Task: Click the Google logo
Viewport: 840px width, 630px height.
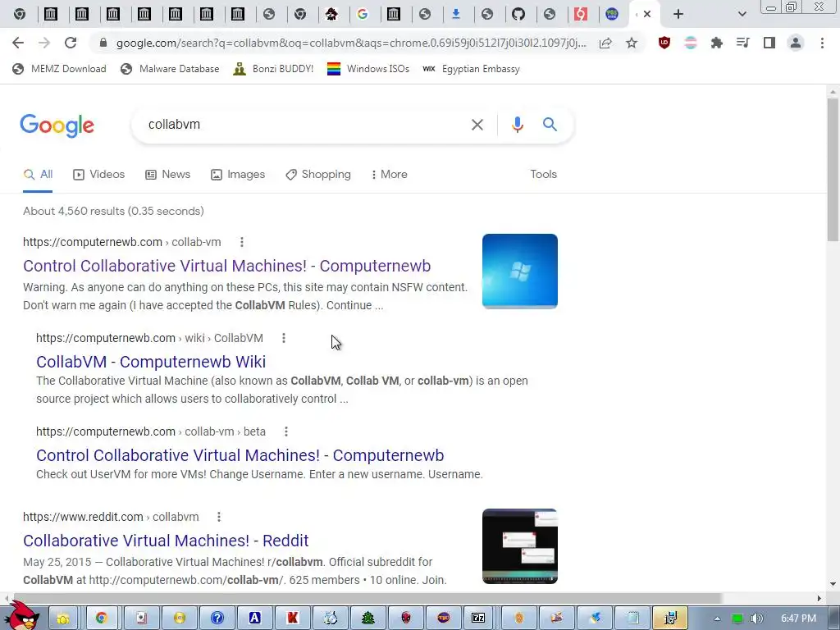Action: [57, 126]
